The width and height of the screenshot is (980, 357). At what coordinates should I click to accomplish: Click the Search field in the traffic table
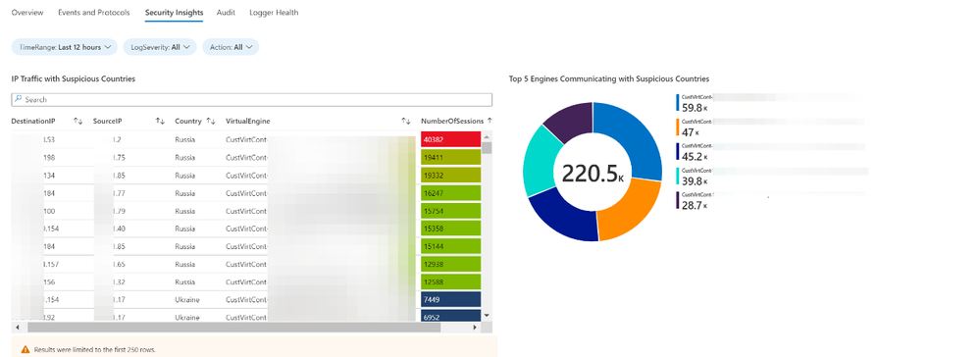coord(252,99)
